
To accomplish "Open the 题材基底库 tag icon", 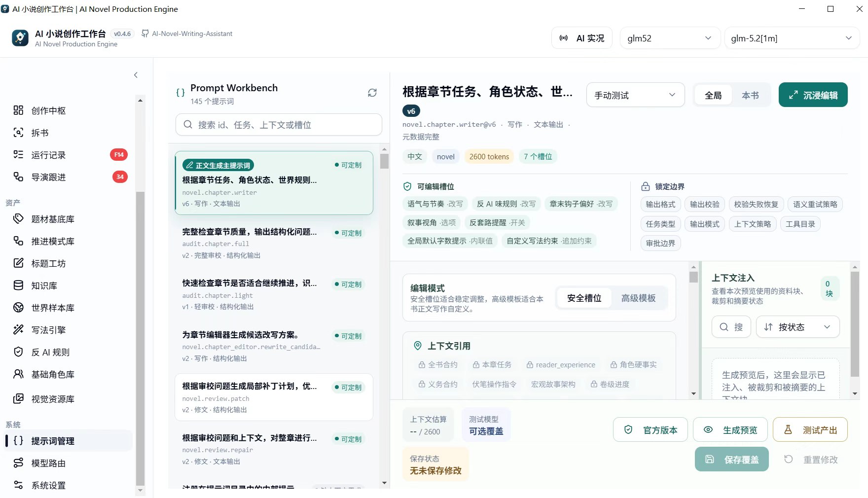I will (x=18, y=219).
